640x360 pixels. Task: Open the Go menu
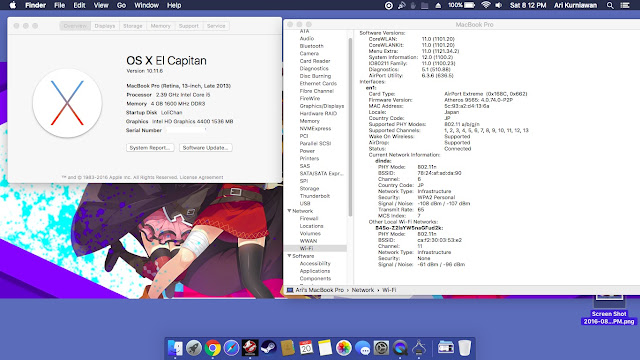click(x=121, y=5)
